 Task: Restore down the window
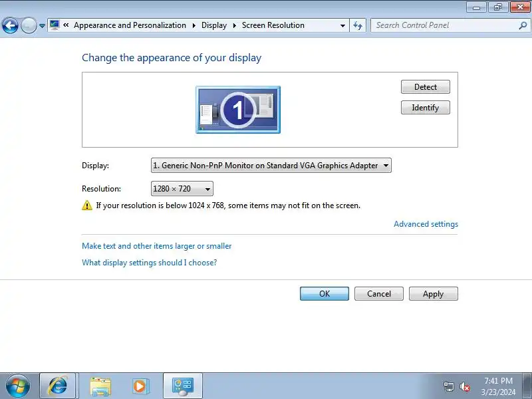[x=498, y=7]
